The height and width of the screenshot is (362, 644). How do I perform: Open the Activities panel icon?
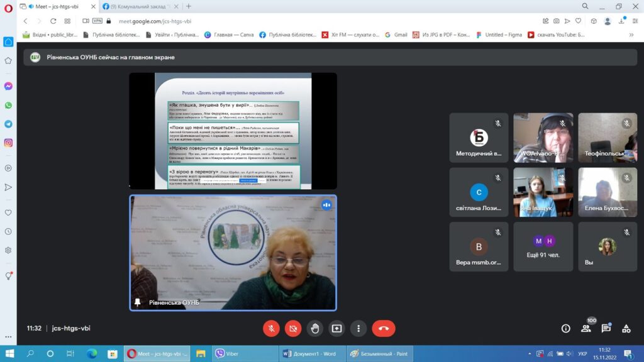[x=626, y=328]
